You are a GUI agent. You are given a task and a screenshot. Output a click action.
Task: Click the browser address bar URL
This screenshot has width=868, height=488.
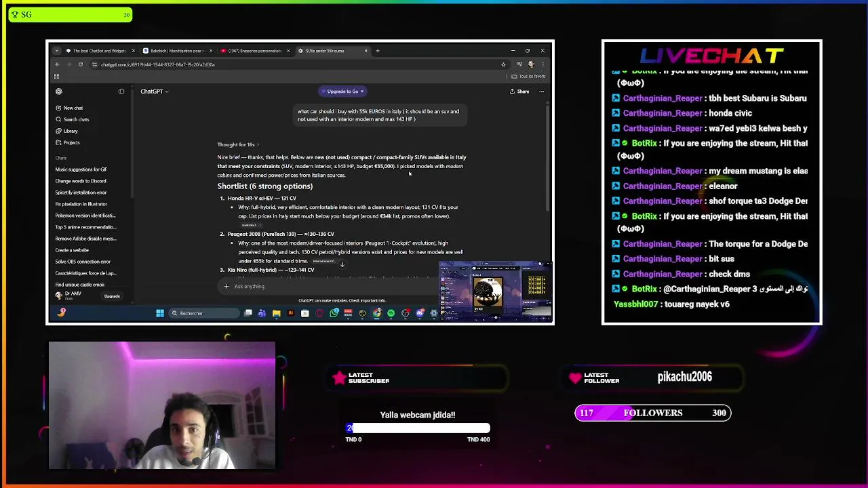point(157,64)
